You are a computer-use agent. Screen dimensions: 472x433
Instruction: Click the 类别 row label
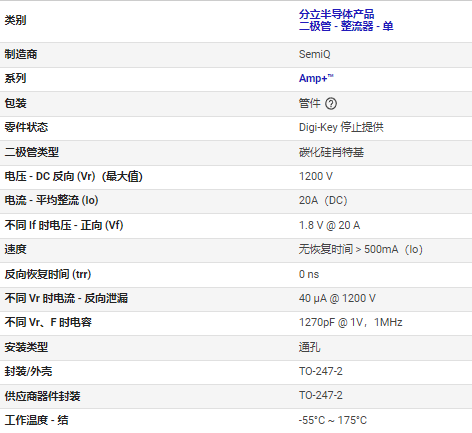point(15,20)
